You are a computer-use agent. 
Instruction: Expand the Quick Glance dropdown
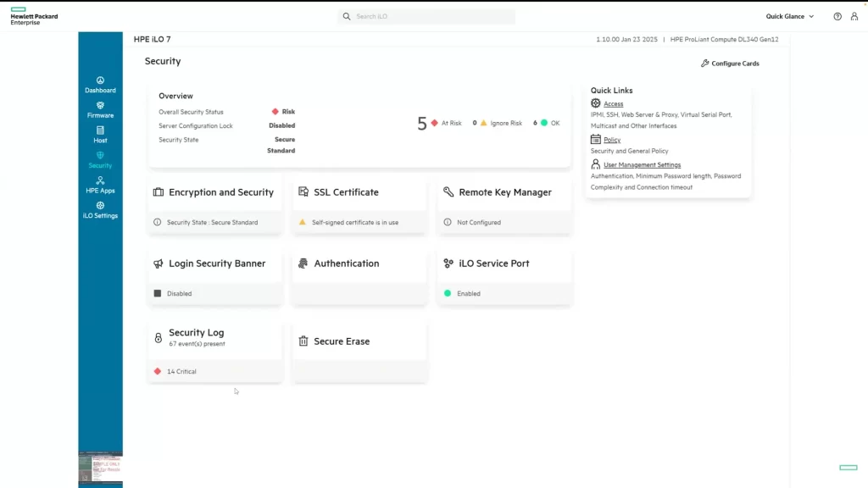pyautogui.click(x=790, y=17)
